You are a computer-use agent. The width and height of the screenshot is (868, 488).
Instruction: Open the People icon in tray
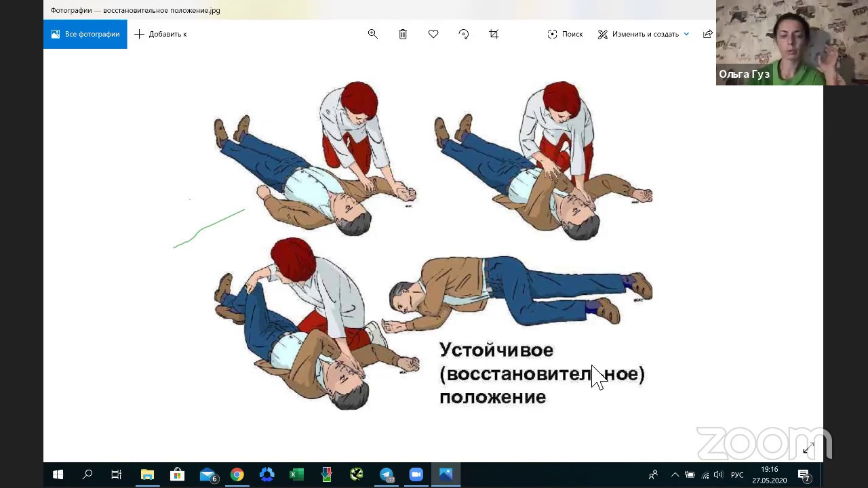(653, 475)
